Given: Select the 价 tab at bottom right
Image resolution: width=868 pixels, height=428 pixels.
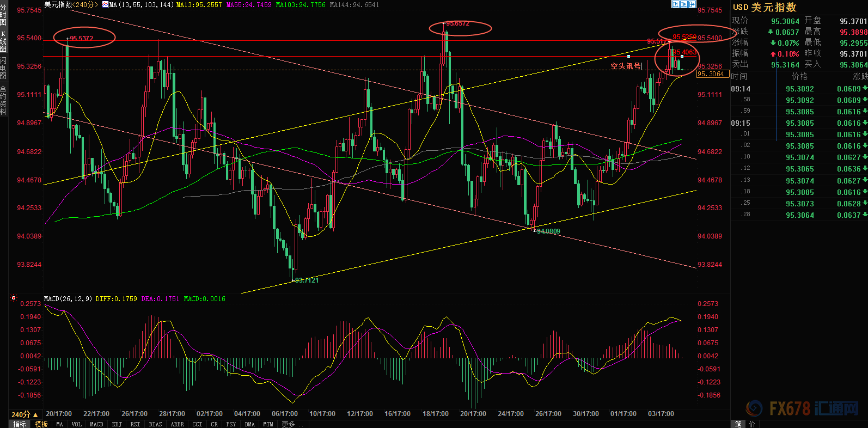Looking at the screenshot, I should pos(751,424).
